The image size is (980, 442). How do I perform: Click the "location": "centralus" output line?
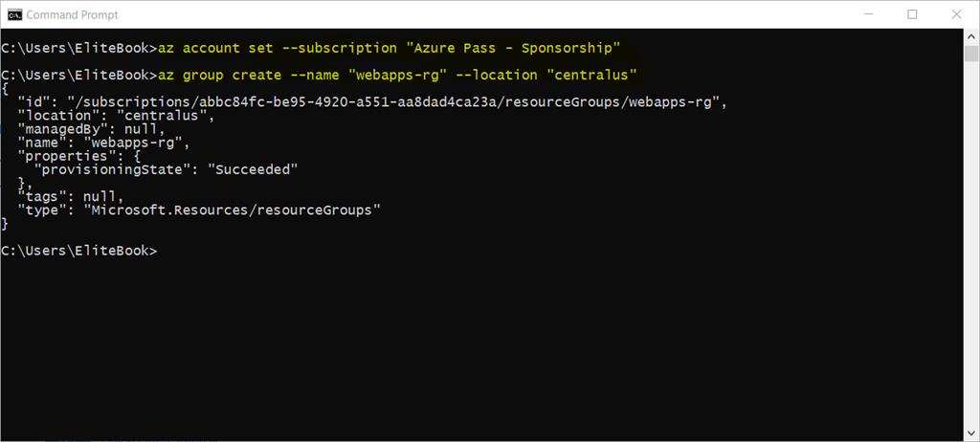(x=116, y=116)
